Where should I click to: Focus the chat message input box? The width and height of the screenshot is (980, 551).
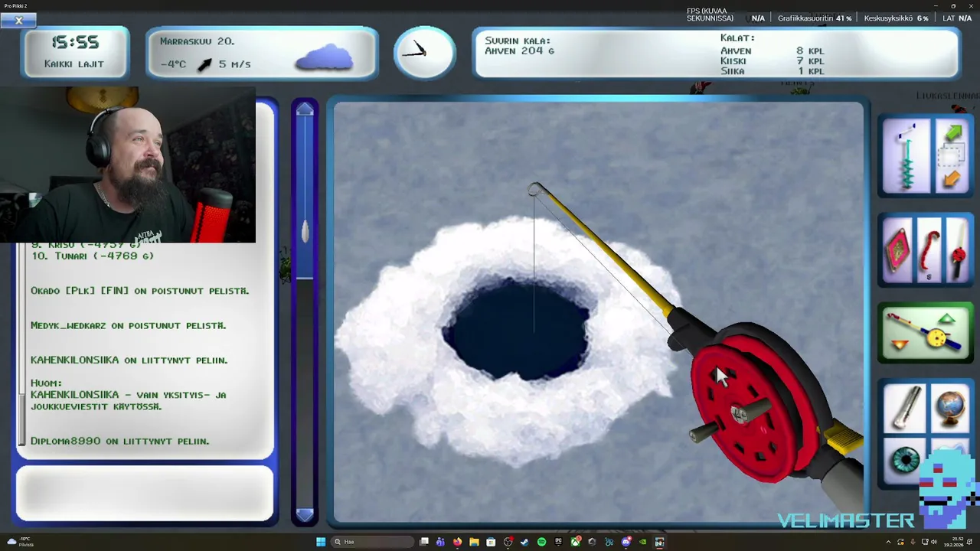(x=145, y=494)
